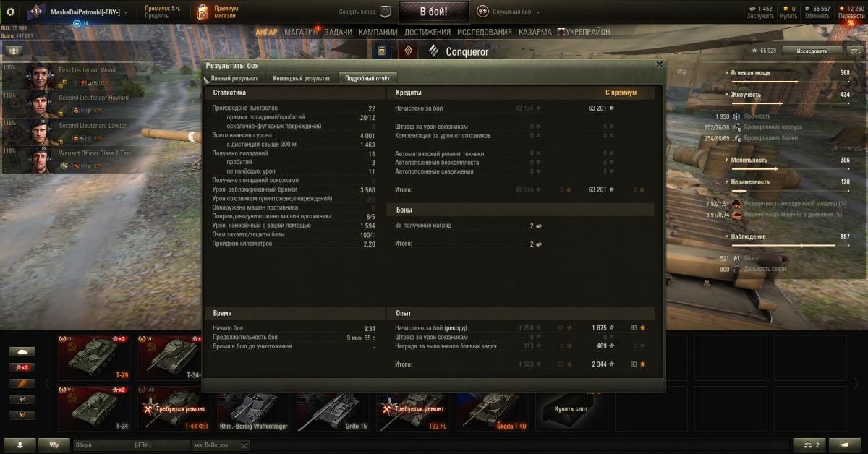
Task: Click the Conqueror tank class stripes icon
Action: pyautogui.click(x=434, y=51)
